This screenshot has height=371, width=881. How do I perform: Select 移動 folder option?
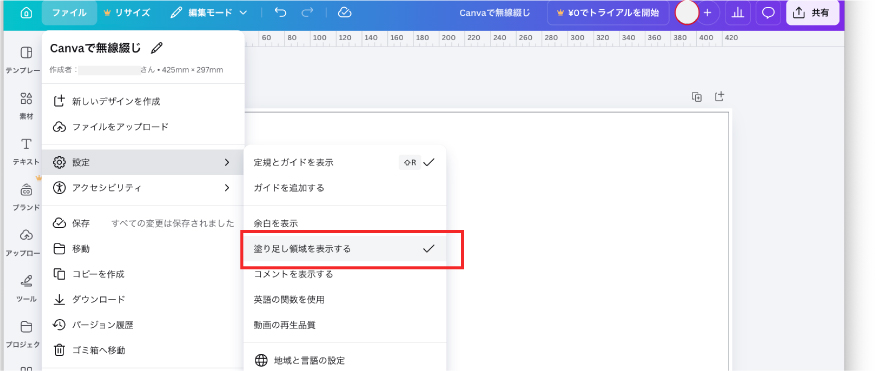143,248
